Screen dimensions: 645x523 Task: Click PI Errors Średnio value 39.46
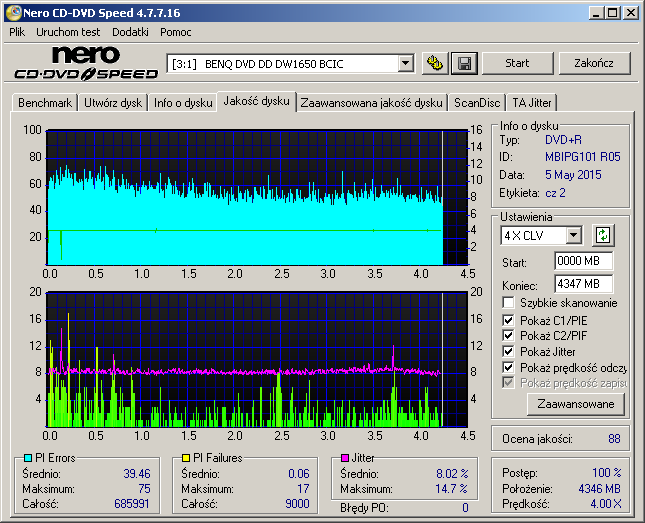point(137,474)
